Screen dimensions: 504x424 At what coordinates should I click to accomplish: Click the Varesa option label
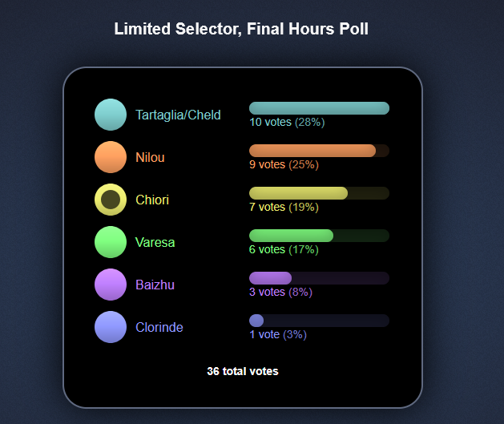coord(155,242)
